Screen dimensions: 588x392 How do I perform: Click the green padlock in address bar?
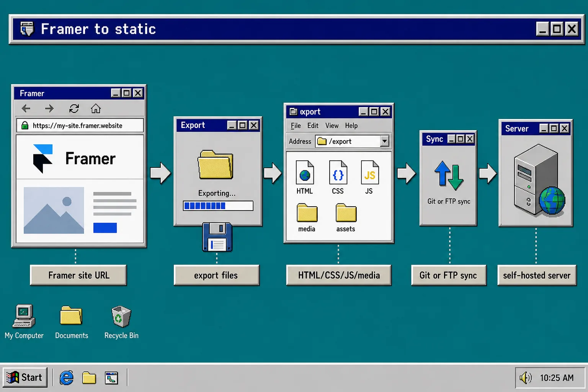coord(25,125)
